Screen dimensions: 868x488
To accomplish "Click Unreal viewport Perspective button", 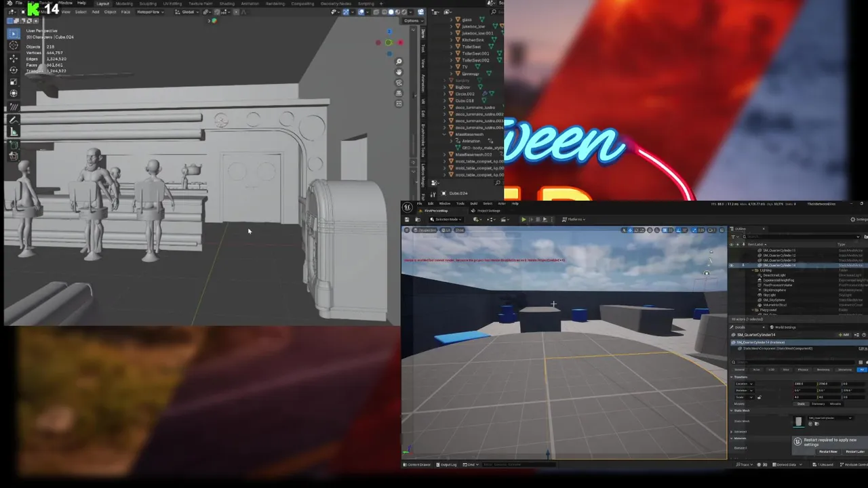I will (425, 230).
